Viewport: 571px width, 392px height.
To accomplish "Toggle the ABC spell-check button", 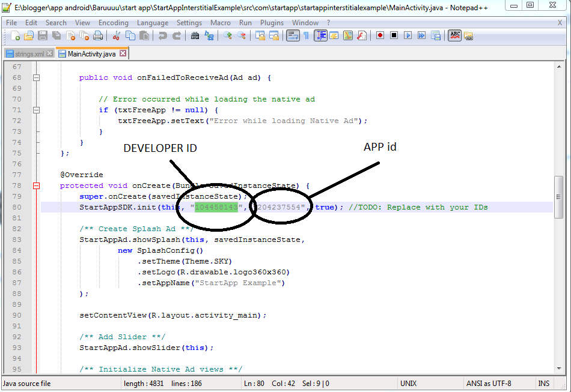I will click(455, 35).
